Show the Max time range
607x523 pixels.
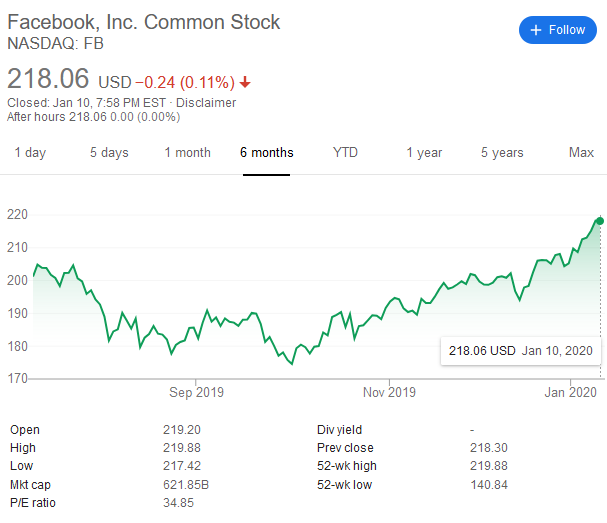click(581, 153)
